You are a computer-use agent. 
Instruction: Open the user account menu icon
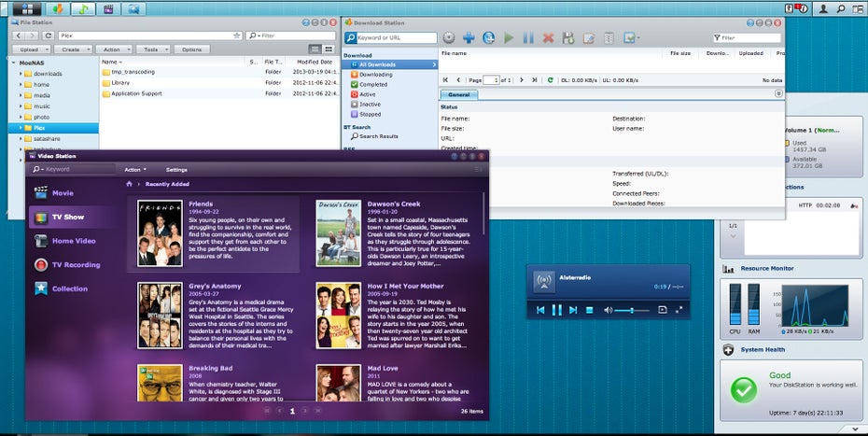coord(824,8)
